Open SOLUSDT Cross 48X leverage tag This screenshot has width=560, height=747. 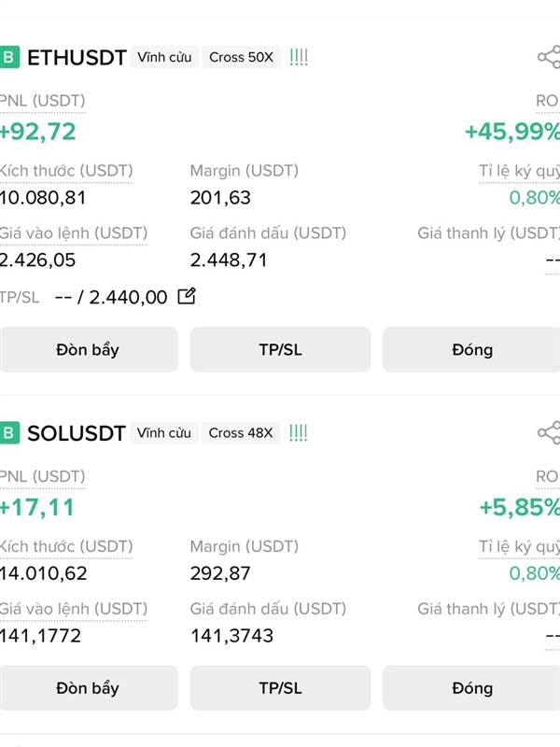click(x=241, y=432)
